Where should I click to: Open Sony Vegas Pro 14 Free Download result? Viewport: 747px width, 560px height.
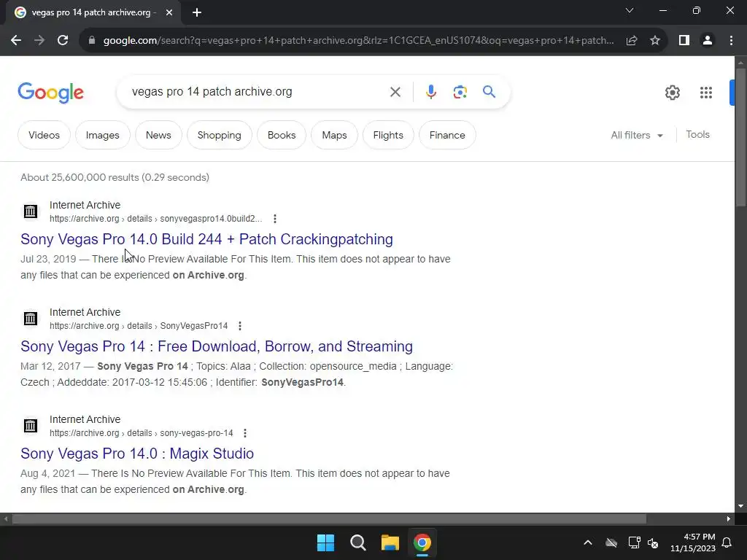216,346
